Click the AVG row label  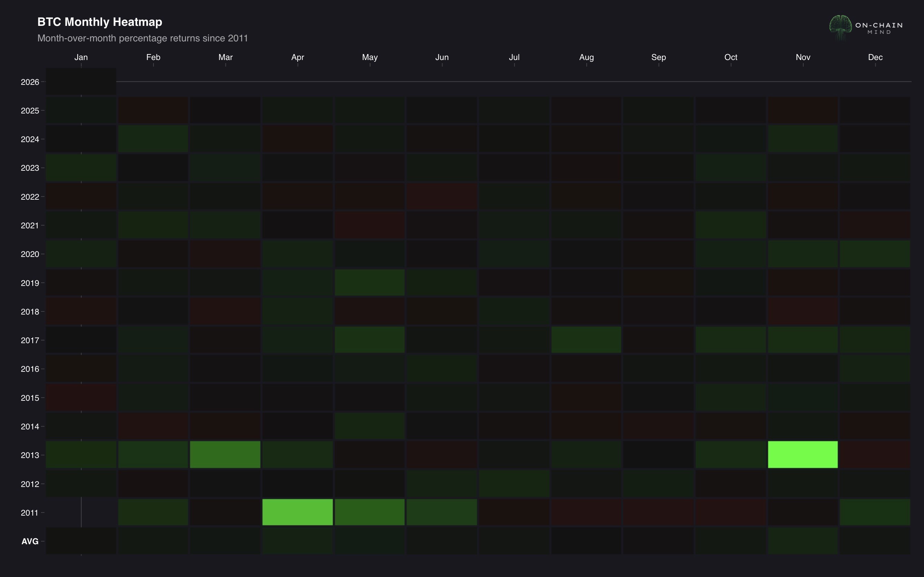coord(30,541)
